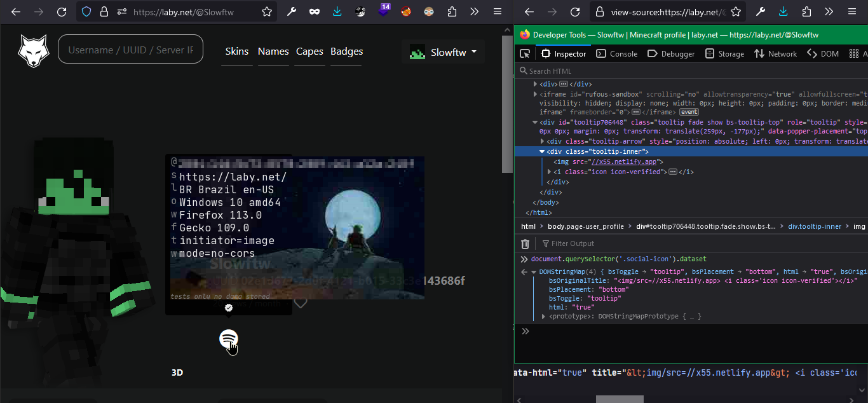This screenshot has height=403, width=868.
Task: Bookmark the laby.net page with star
Action: (x=267, y=11)
